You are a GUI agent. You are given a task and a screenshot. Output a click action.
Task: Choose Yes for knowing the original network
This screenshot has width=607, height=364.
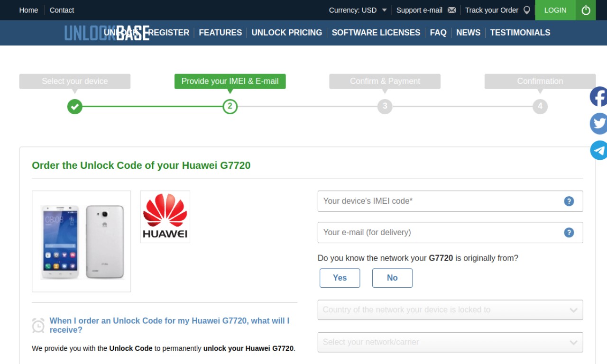click(x=340, y=278)
